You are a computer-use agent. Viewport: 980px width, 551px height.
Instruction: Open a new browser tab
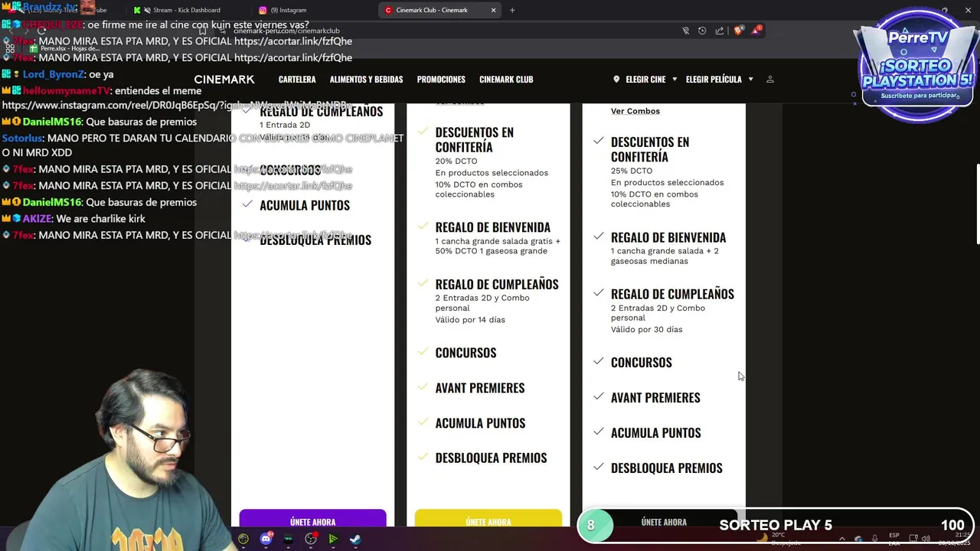click(x=512, y=10)
